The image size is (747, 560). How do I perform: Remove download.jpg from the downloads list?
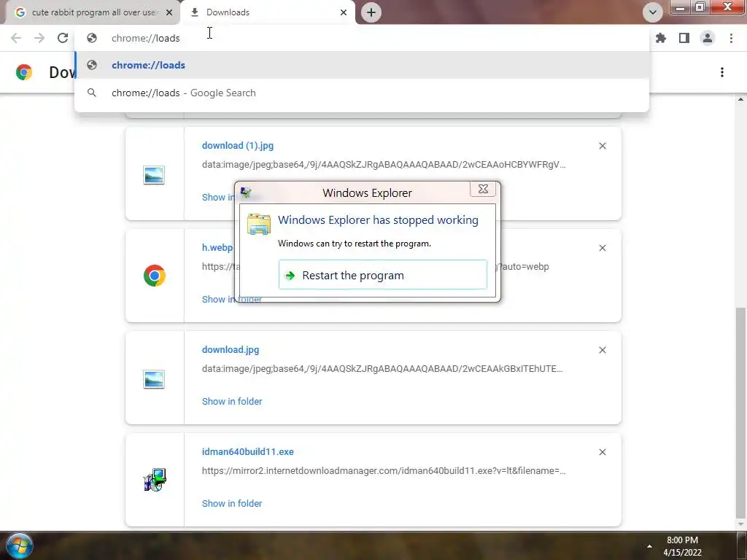pyautogui.click(x=603, y=350)
